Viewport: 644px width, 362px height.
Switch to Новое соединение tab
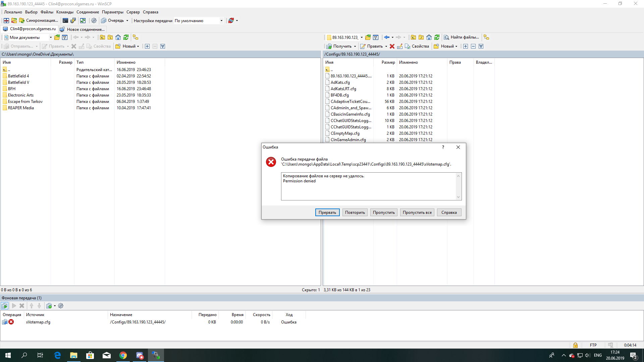pos(83,29)
